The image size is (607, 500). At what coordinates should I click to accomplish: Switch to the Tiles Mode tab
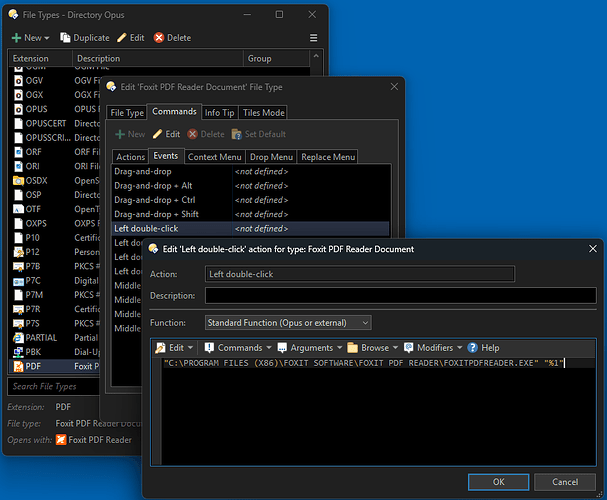(x=263, y=113)
